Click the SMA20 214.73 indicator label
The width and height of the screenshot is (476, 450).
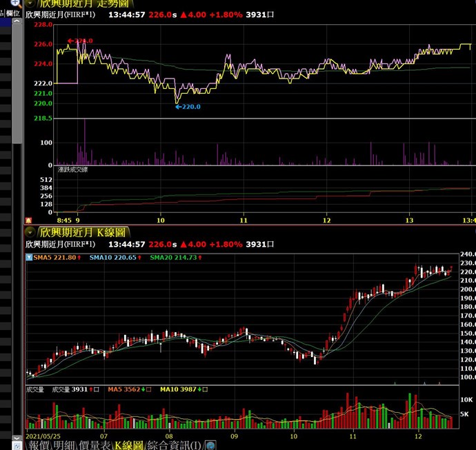(174, 257)
